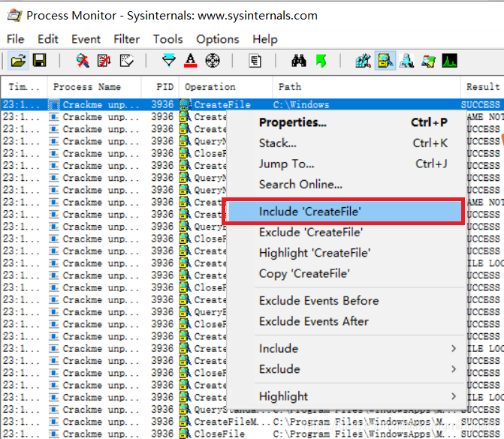Toggle Show Network Activity icon

[406, 60]
